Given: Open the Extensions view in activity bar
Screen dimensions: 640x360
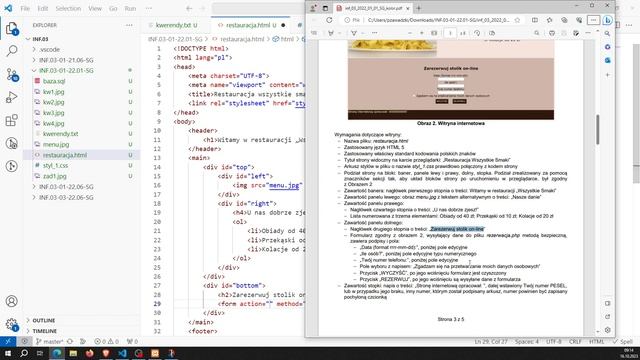Looking at the screenshot, I should (x=12, y=120).
